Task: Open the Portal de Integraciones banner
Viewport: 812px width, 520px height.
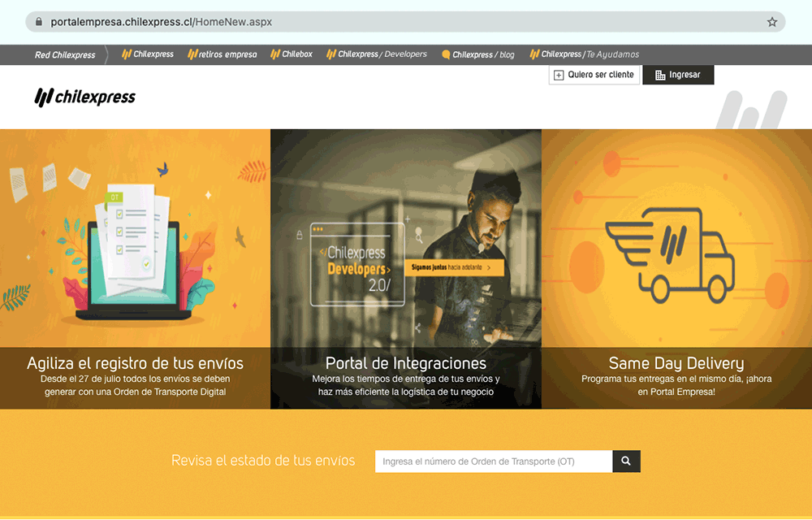Action: pos(406,269)
